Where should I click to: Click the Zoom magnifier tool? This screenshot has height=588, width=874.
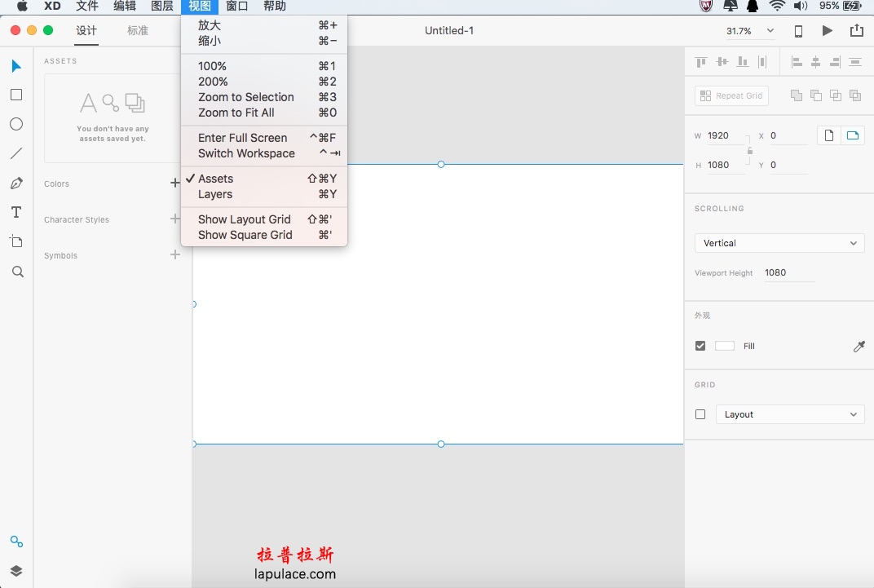(x=17, y=272)
